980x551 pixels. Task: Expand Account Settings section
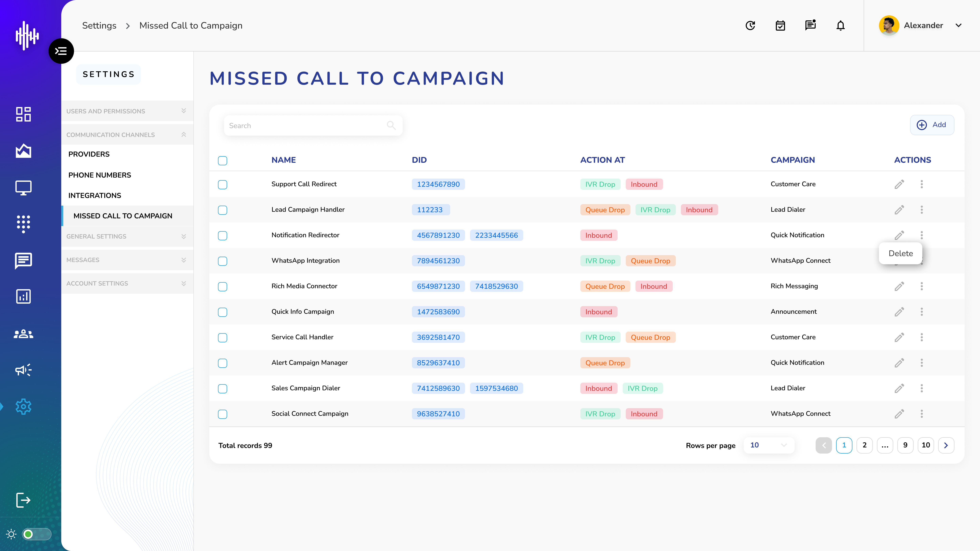tap(127, 283)
